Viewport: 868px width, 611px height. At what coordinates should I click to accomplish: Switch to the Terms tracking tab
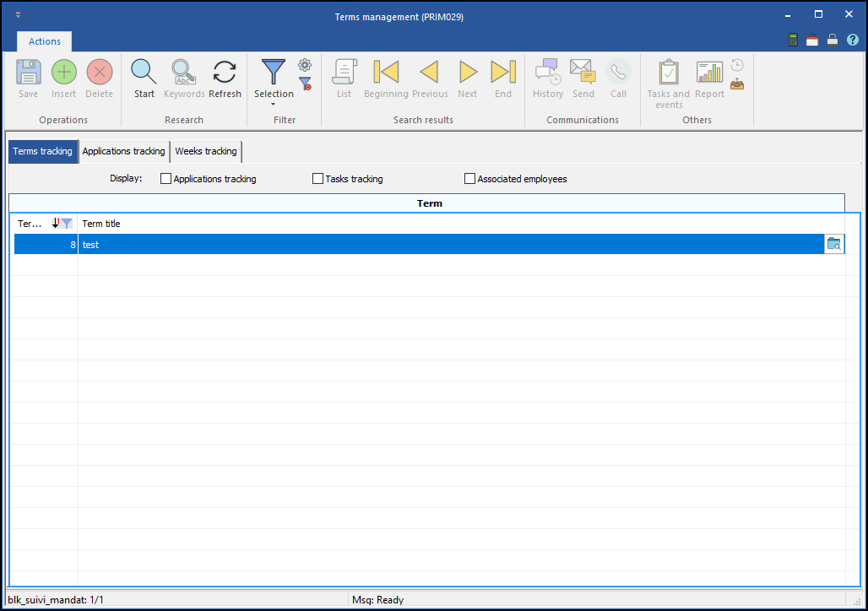click(x=42, y=151)
